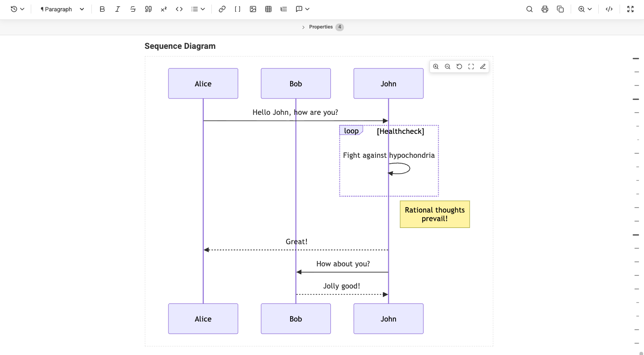Toggle strikethrough formatting
This screenshot has height=355, width=644.
(x=133, y=9)
